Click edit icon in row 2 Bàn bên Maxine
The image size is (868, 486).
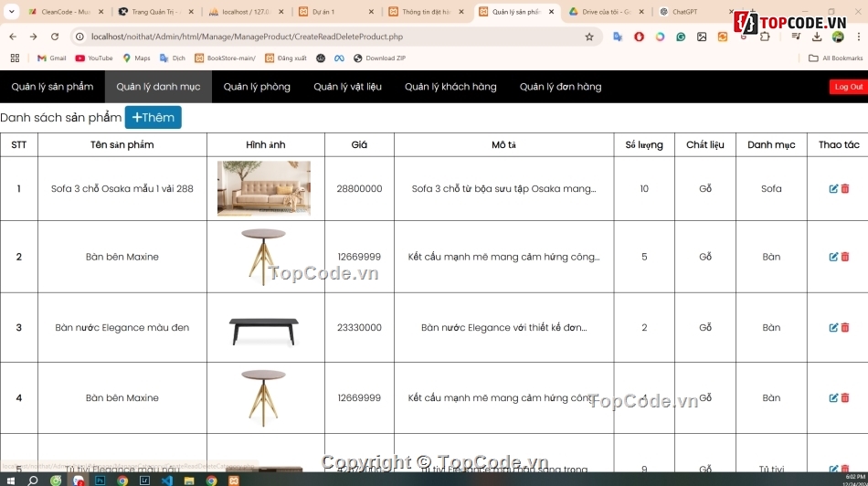pyautogui.click(x=833, y=257)
